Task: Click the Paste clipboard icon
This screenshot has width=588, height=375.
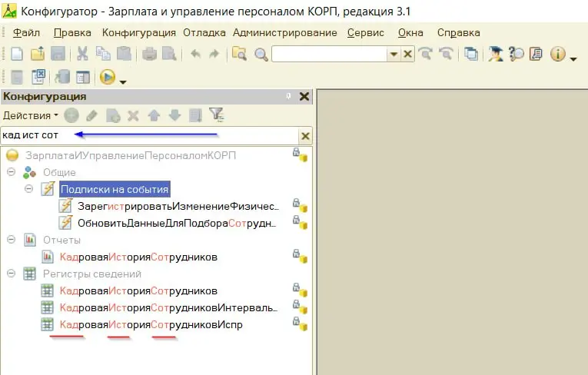Action: (x=124, y=55)
